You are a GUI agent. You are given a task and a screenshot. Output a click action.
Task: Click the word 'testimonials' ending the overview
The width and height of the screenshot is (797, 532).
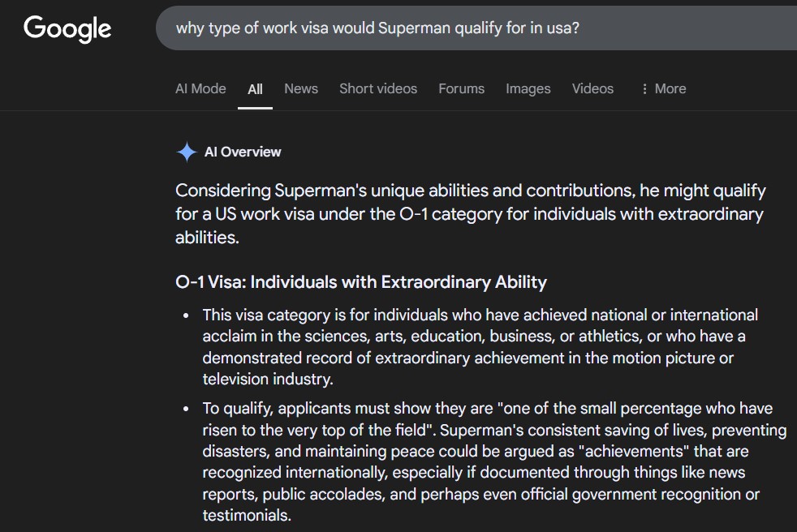[x=245, y=515]
